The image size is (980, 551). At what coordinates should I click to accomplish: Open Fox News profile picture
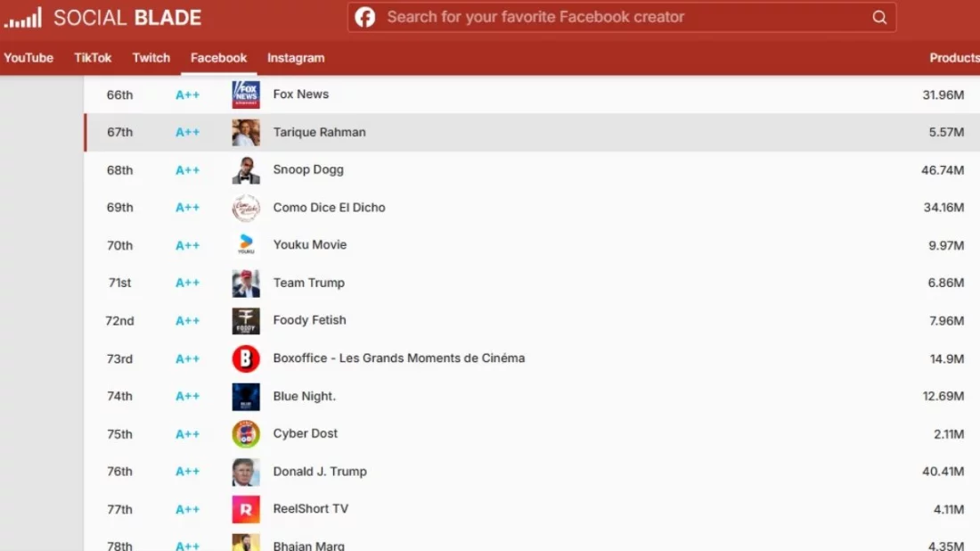(x=246, y=95)
